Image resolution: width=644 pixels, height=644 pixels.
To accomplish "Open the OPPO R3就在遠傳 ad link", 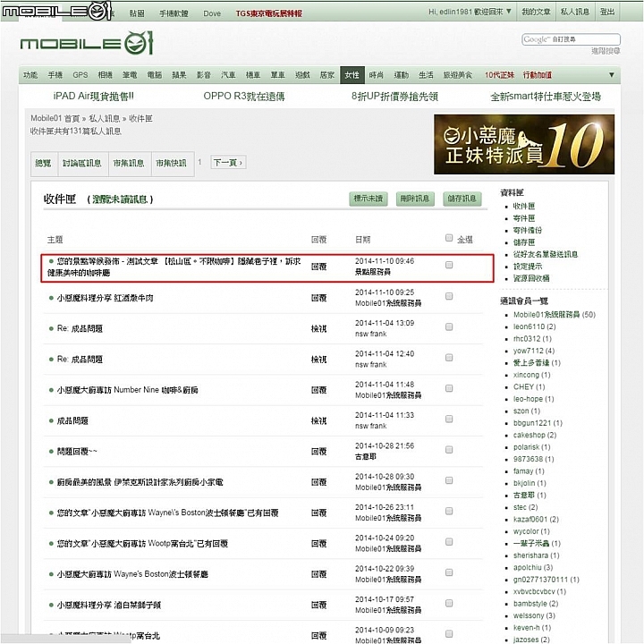I will pos(244,96).
